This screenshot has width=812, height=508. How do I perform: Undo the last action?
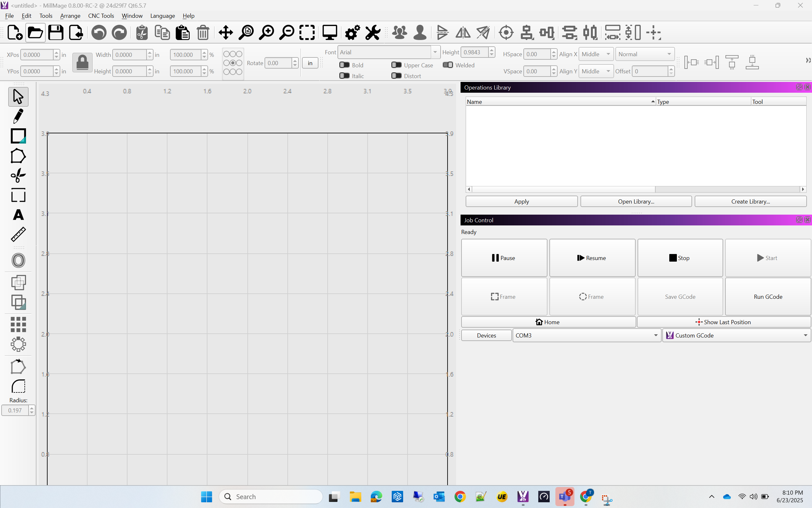click(x=99, y=33)
